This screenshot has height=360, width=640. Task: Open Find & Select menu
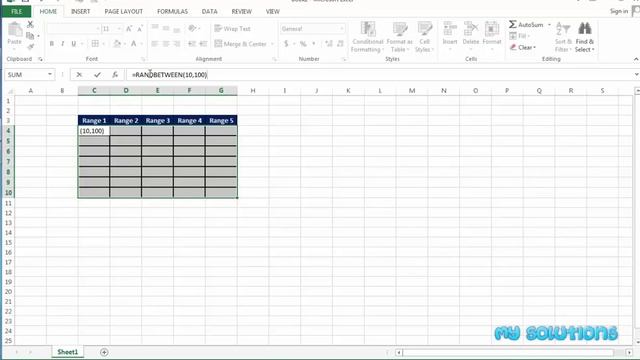pos(584,37)
